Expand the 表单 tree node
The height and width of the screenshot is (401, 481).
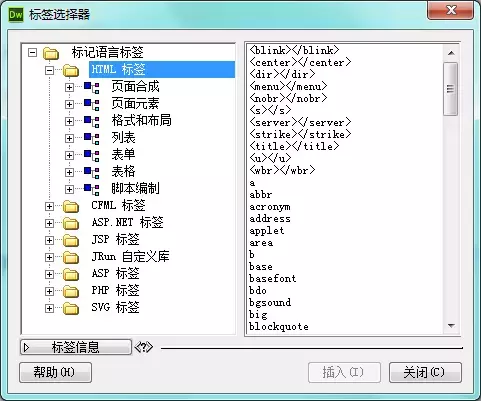[x=69, y=155]
